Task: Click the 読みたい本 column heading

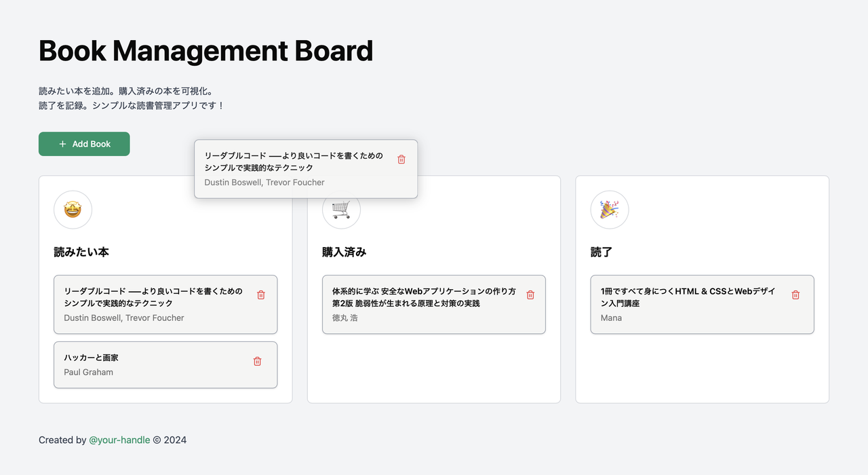Action: tap(81, 252)
